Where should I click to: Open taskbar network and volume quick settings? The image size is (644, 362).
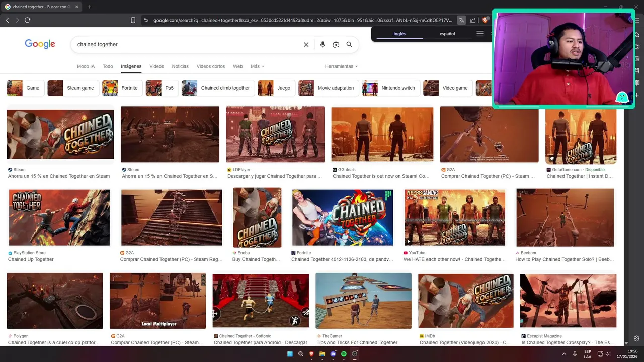coord(605,354)
